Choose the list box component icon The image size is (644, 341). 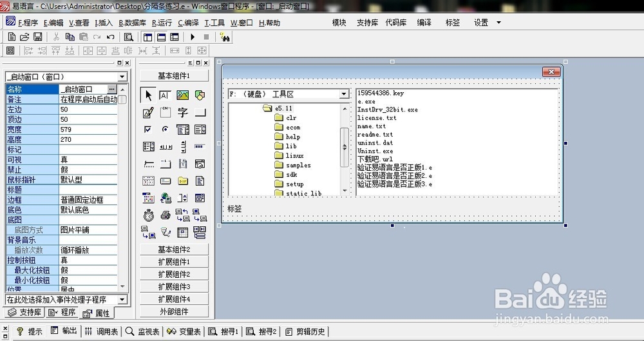(x=200, y=130)
